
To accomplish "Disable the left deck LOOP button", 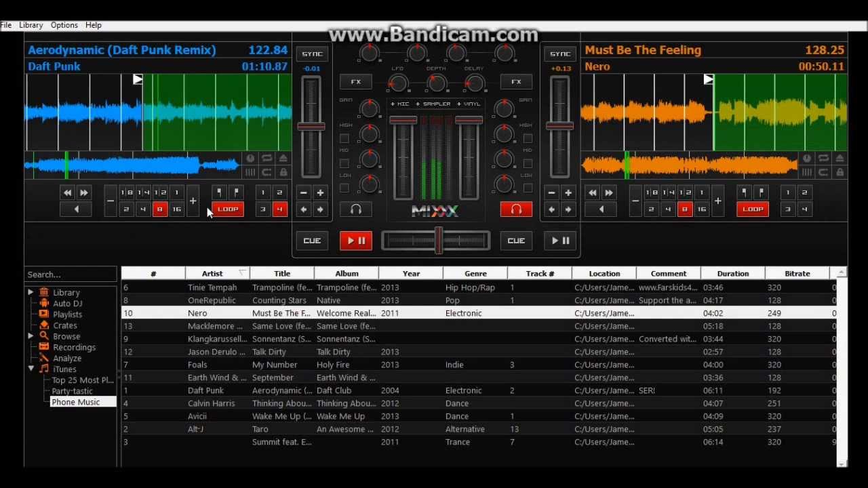I will (228, 209).
